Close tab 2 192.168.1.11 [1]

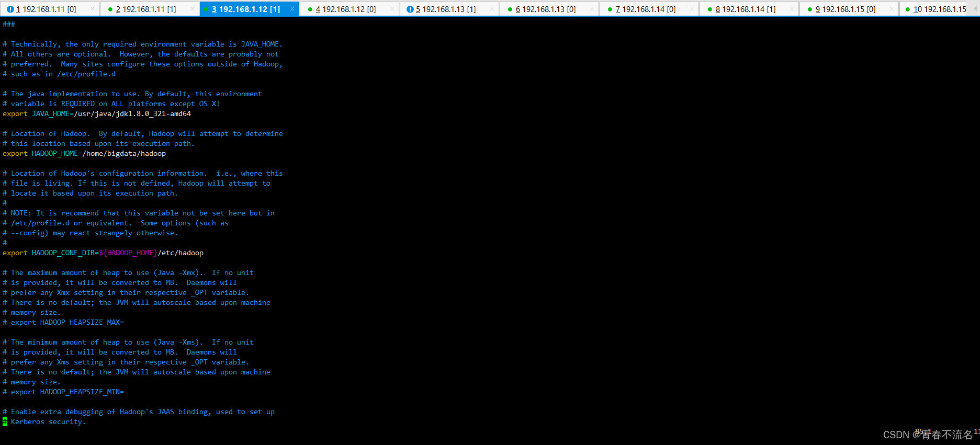pos(193,9)
